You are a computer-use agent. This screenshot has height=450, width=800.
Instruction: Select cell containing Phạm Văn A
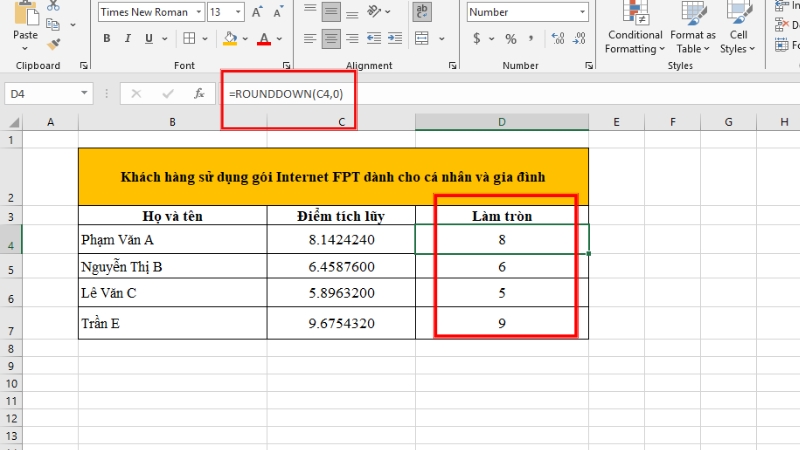pyautogui.click(x=172, y=240)
